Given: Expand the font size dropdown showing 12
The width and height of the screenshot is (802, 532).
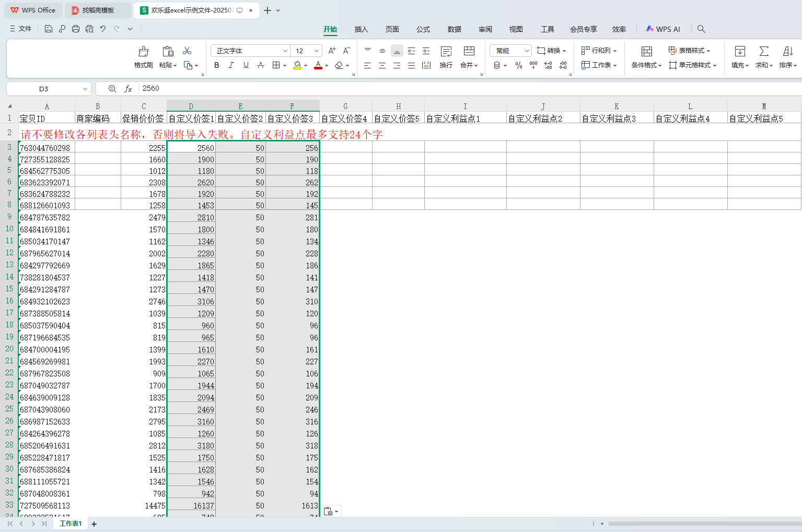Looking at the screenshot, I should [317, 51].
